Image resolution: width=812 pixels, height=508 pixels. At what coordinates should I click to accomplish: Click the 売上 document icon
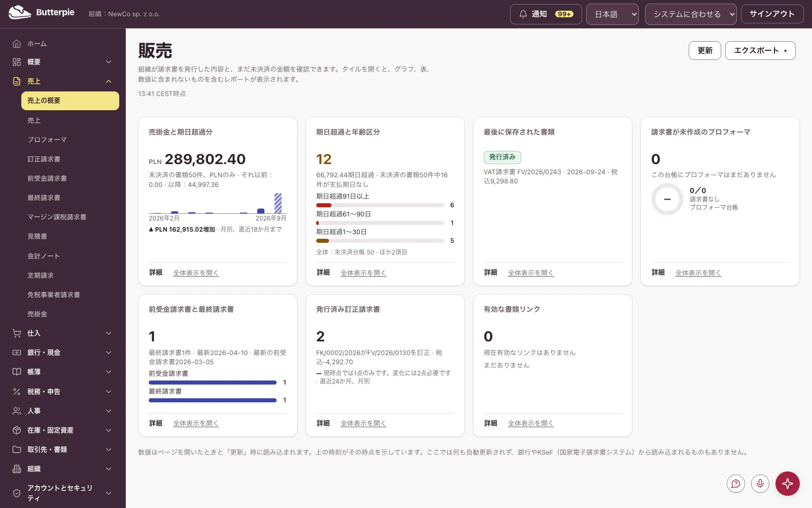point(17,81)
